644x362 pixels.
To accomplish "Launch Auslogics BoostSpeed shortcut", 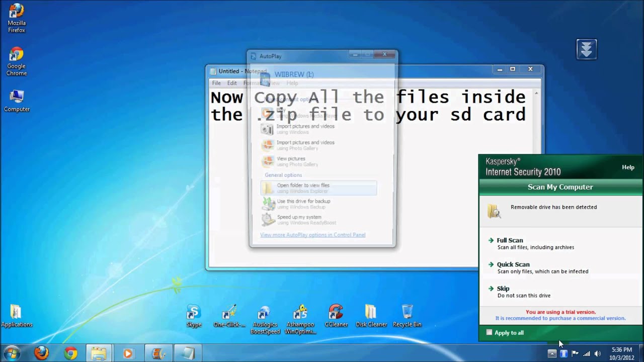I will [265, 319].
